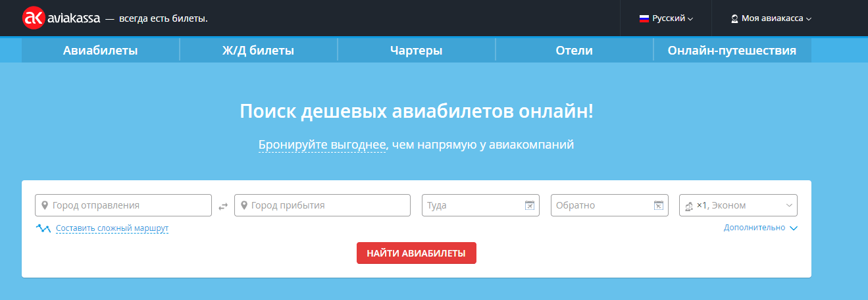Switch to the Авиабилеты tab
868x300 pixels.
coord(100,51)
